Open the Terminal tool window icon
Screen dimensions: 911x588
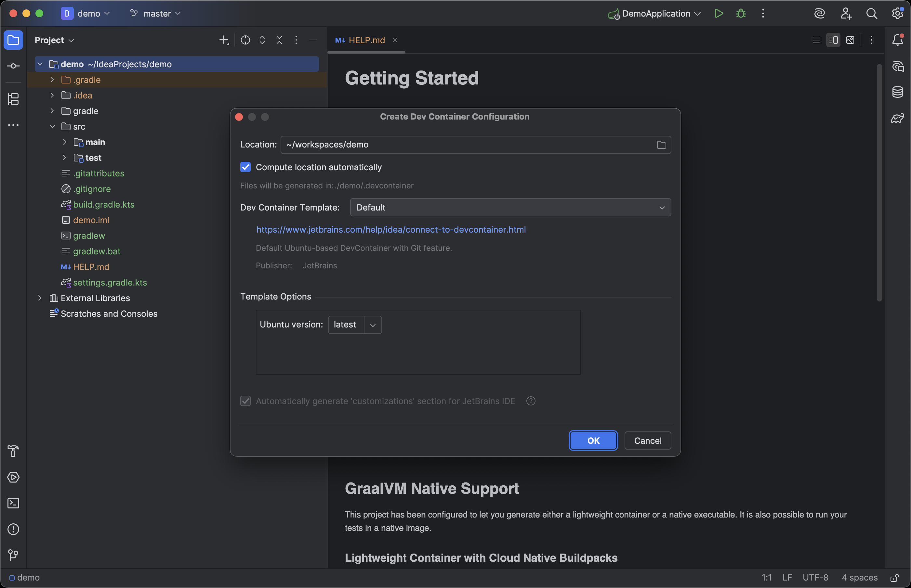tap(13, 503)
